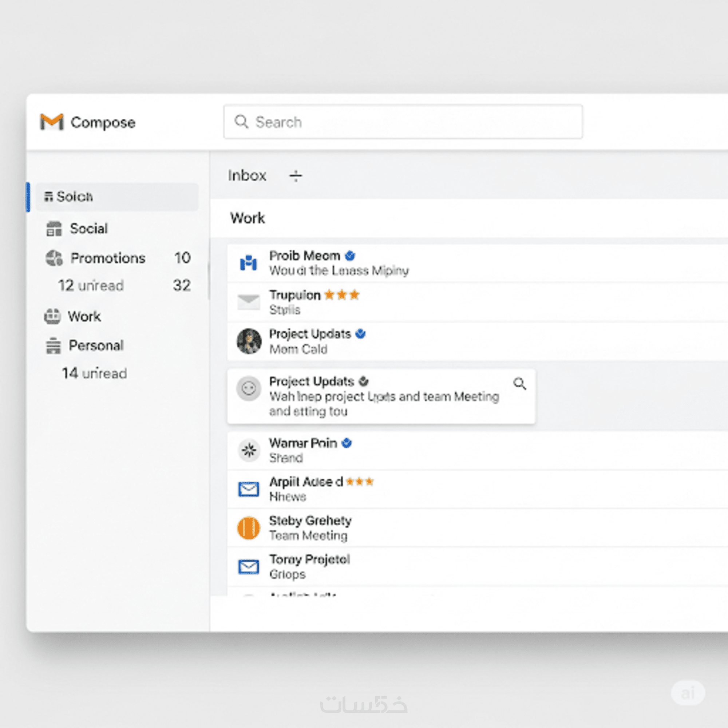Click the blue verified badge next to Proib Meom
Screen dimensions: 728x728
350,256
